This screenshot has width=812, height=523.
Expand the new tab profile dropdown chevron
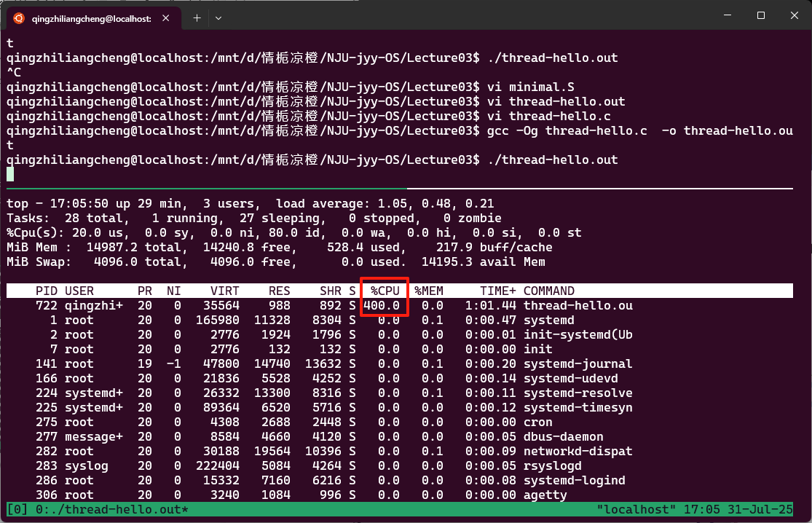point(218,17)
